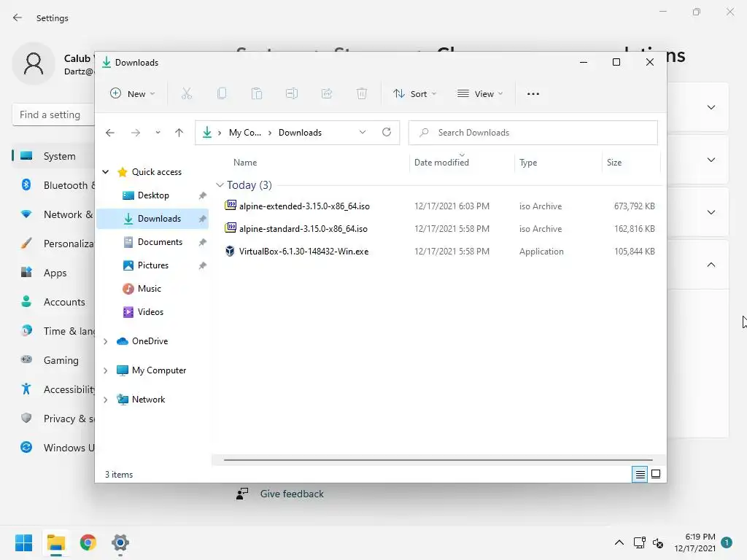This screenshot has width=747, height=560.
Task: Click the Rename icon in toolbar
Action: click(x=292, y=93)
